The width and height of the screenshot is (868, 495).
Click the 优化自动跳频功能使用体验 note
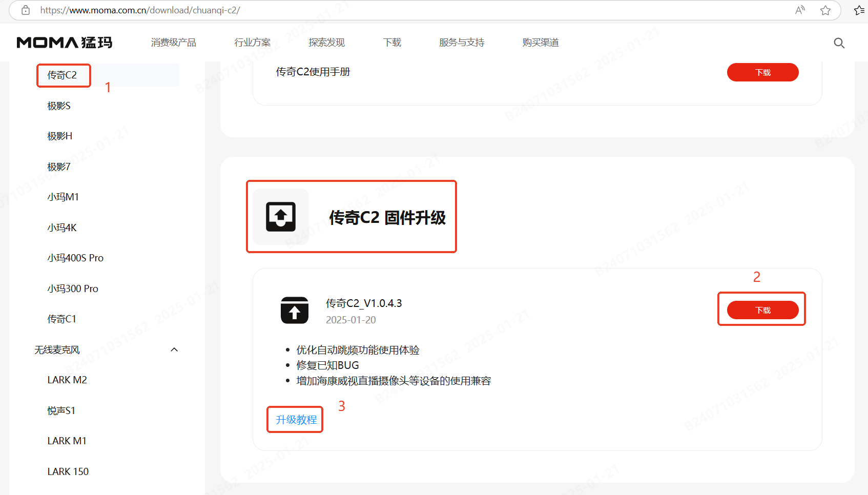358,350
